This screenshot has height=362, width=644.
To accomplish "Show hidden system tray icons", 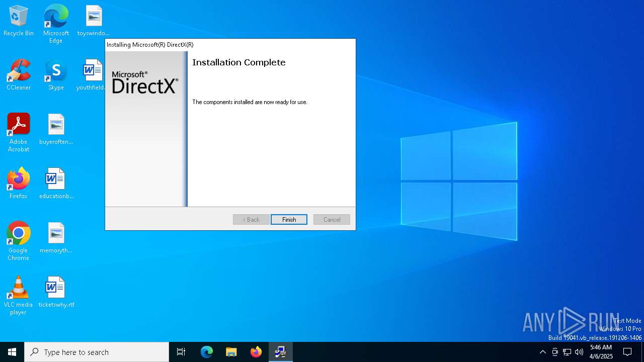I will pyautogui.click(x=542, y=352).
